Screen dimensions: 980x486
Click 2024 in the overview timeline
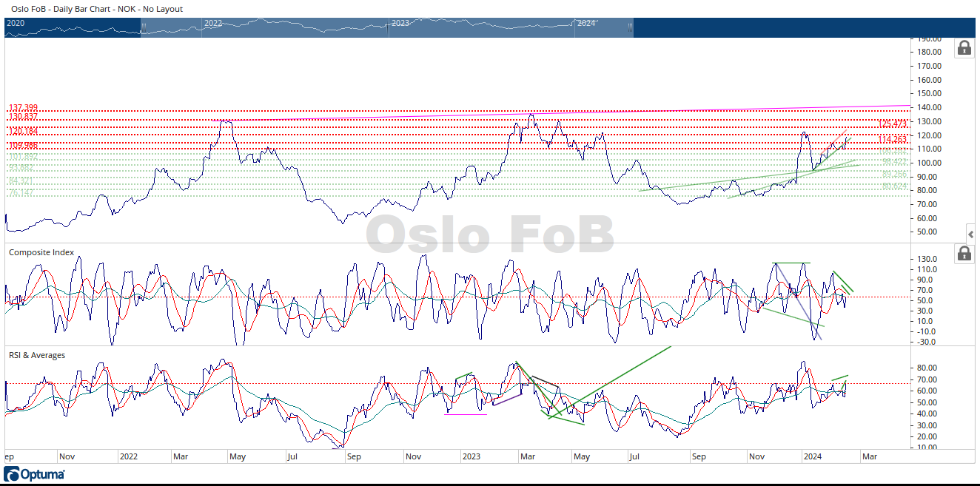click(586, 23)
